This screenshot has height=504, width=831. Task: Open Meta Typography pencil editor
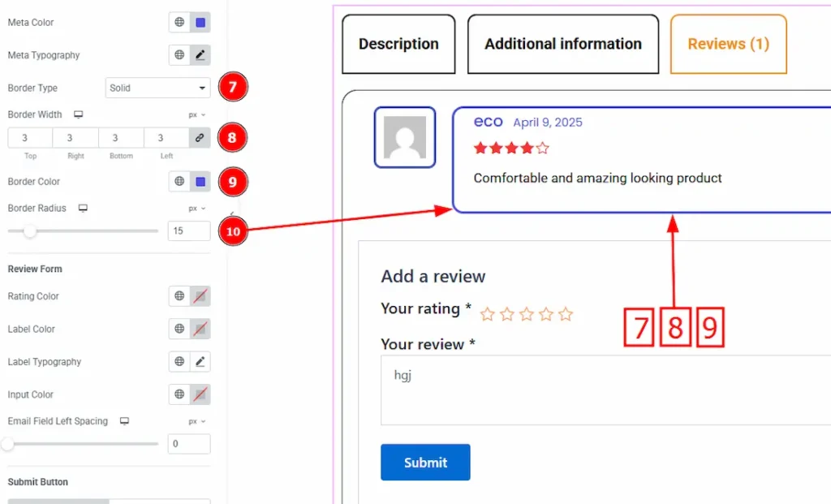[x=200, y=55]
